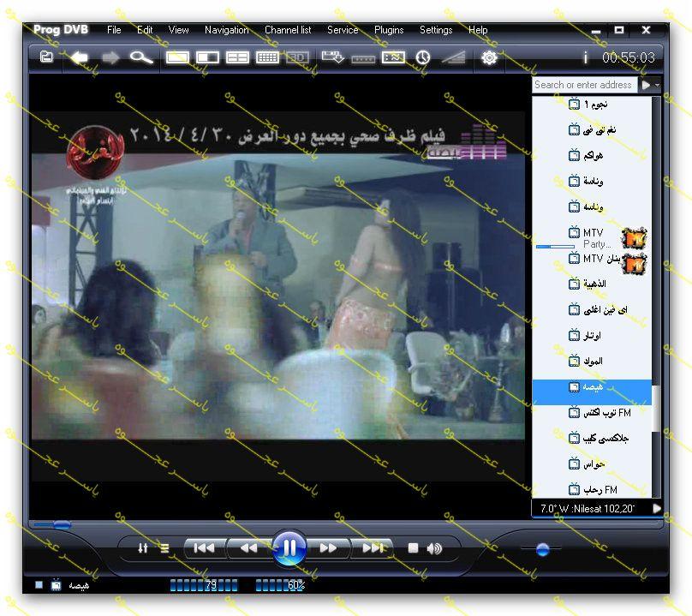Open the View menu

coord(178,30)
